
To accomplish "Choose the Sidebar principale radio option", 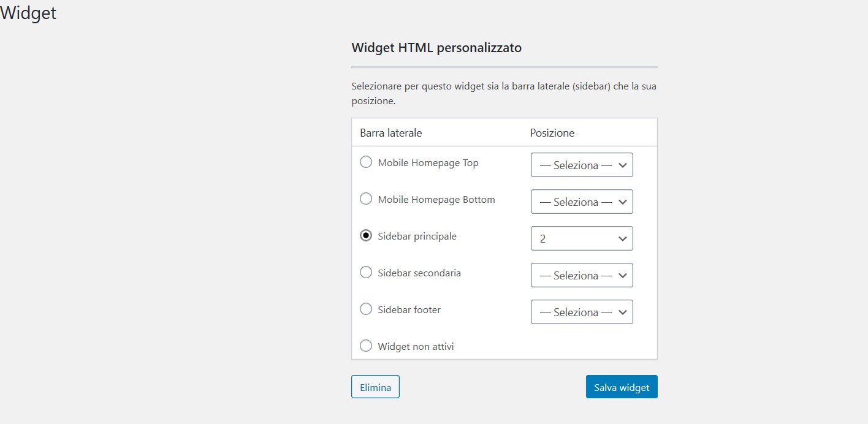I will coord(366,236).
